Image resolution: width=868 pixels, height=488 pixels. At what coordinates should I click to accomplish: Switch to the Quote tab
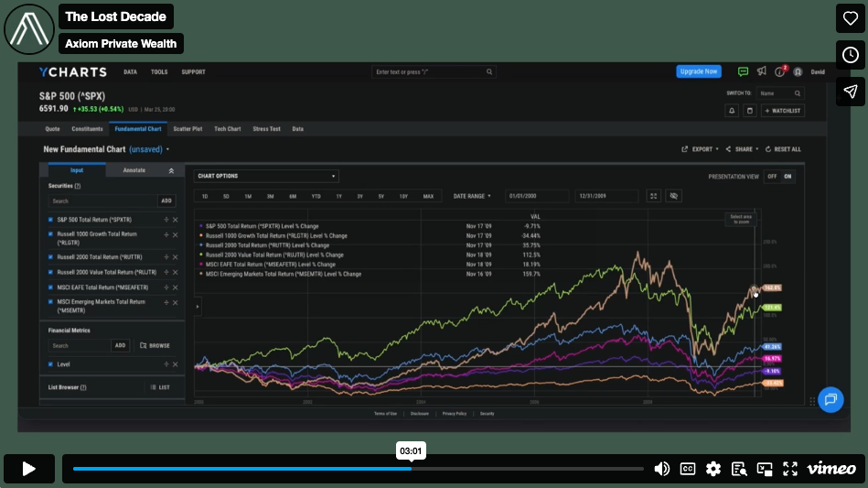(x=52, y=128)
